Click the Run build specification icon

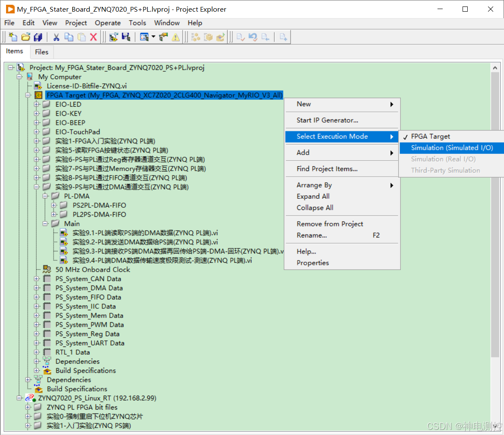click(x=221, y=37)
